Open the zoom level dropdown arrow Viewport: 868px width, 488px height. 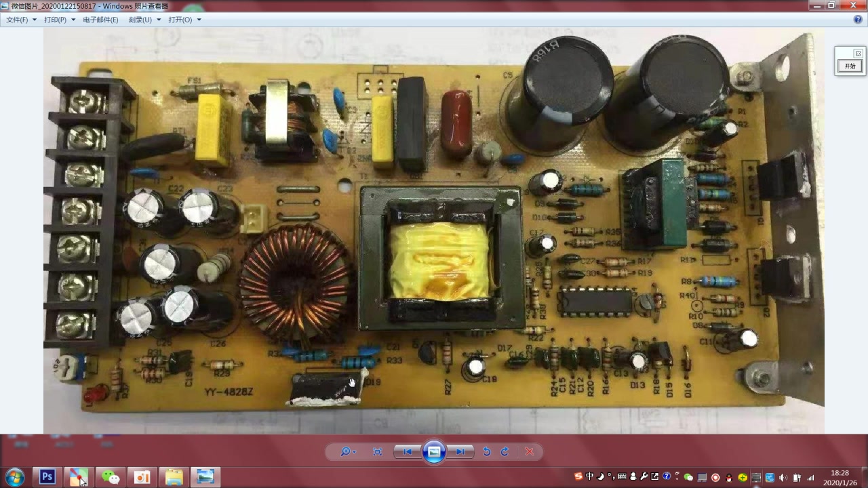coord(355,451)
